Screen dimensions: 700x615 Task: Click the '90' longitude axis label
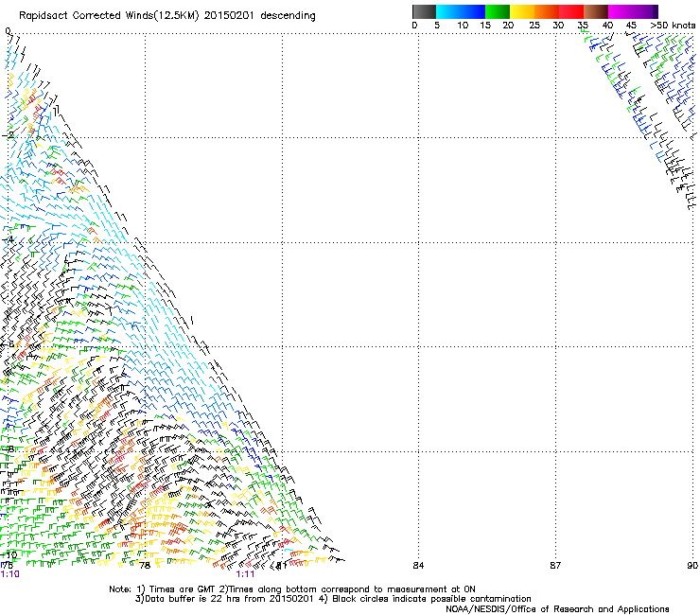(x=692, y=566)
